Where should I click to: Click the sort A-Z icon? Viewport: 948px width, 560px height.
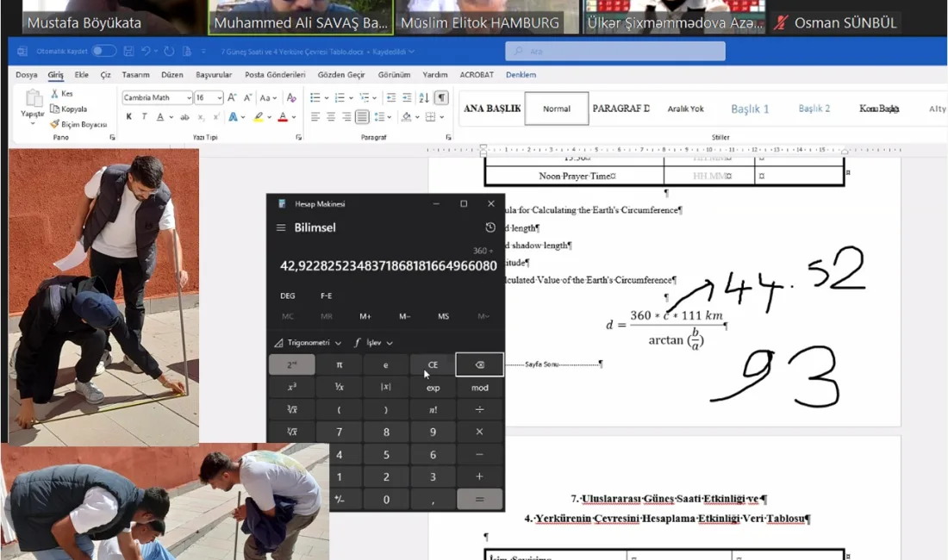click(424, 97)
